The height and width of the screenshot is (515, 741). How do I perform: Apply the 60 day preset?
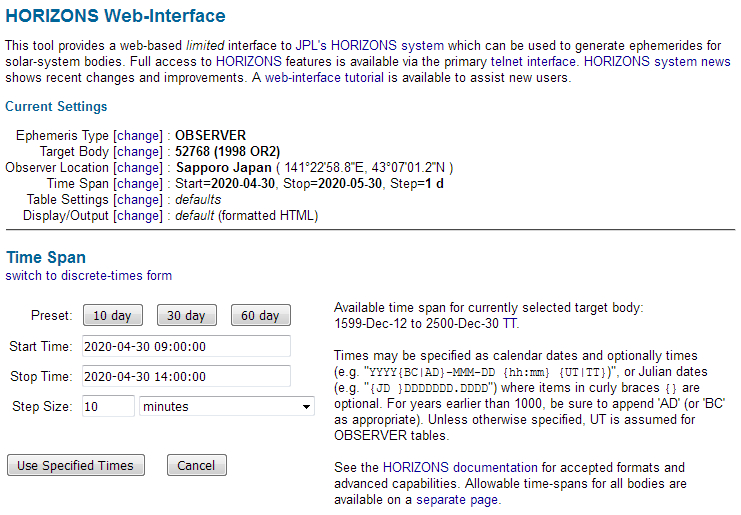260,316
